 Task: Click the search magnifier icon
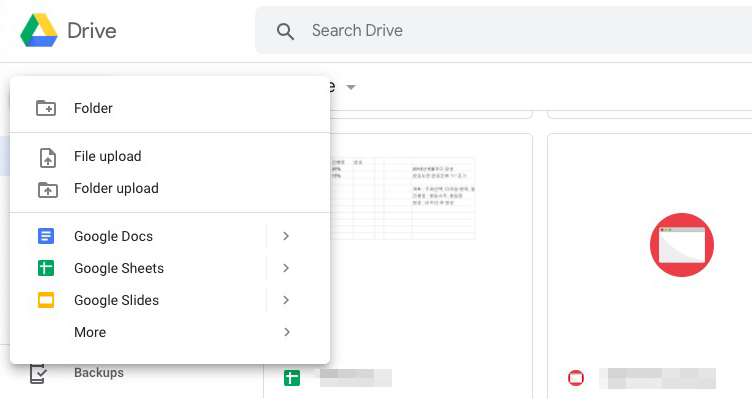(285, 32)
